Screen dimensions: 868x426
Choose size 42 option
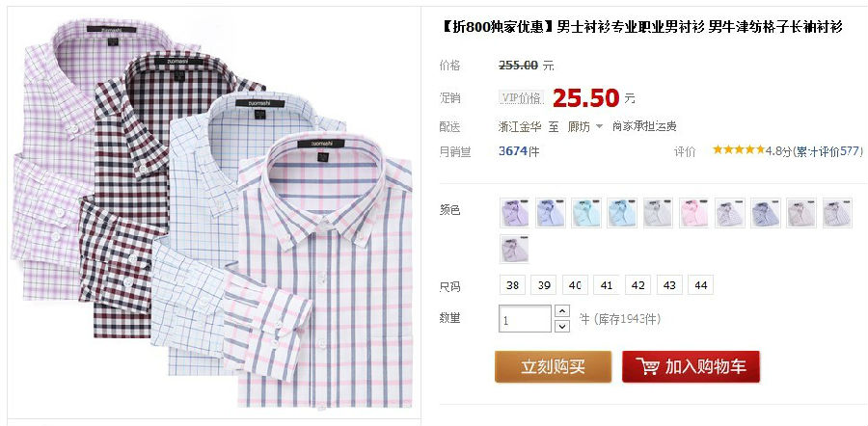[637, 285]
